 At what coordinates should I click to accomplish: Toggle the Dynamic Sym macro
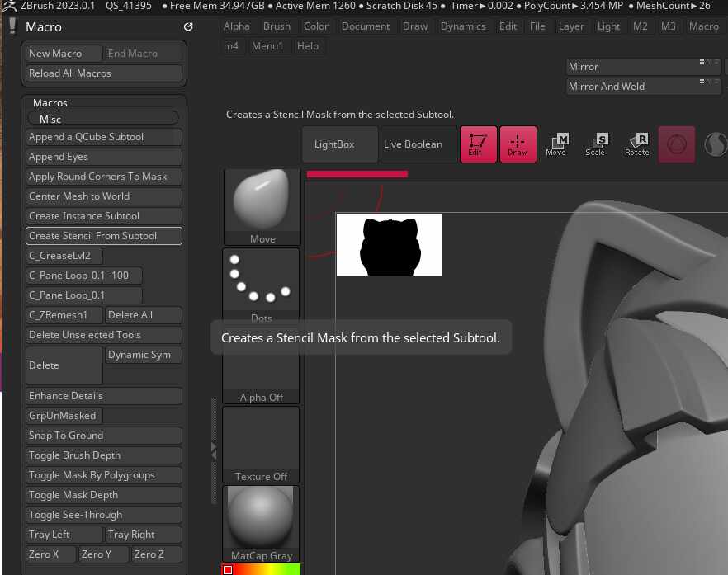click(144, 355)
